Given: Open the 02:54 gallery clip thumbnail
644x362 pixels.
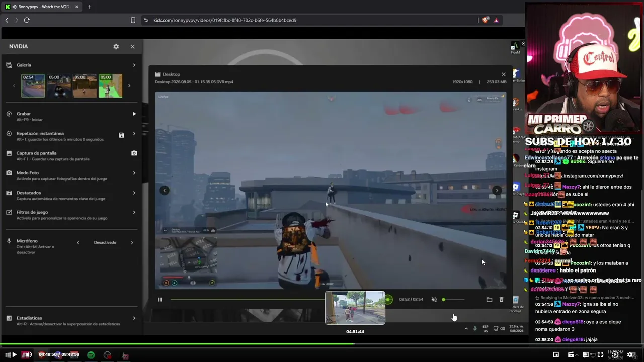Looking at the screenshot, I should [x=33, y=85].
